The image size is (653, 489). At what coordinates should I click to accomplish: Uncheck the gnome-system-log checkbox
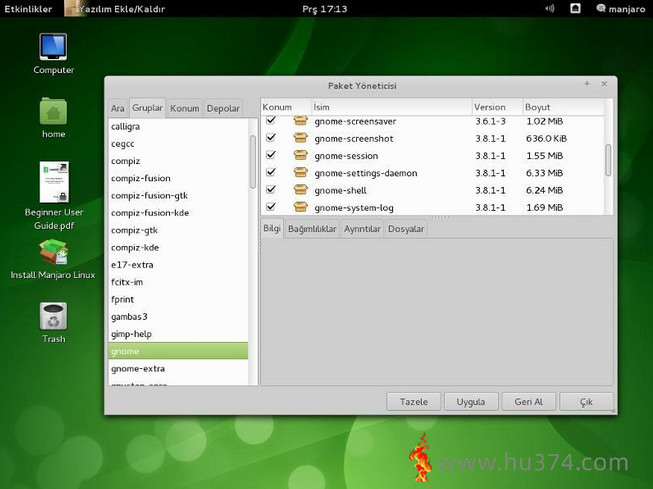tap(271, 207)
